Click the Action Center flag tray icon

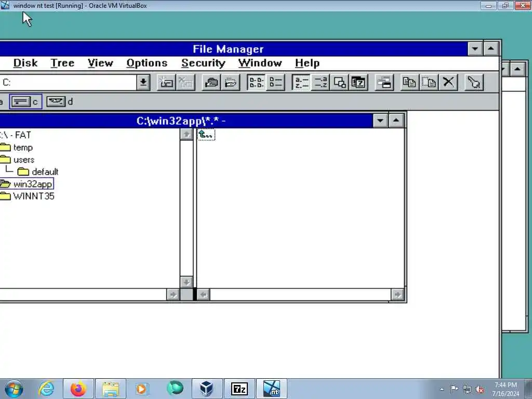(x=454, y=389)
